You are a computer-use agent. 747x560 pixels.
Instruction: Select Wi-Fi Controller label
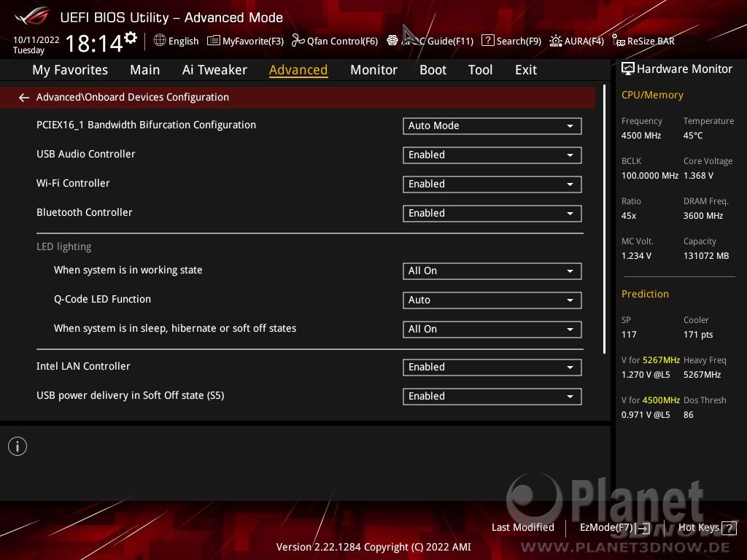tap(73, 183)
